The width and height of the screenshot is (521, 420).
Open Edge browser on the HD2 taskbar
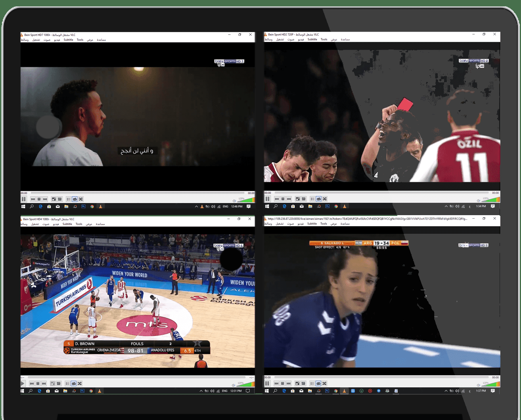click(284, 206)
